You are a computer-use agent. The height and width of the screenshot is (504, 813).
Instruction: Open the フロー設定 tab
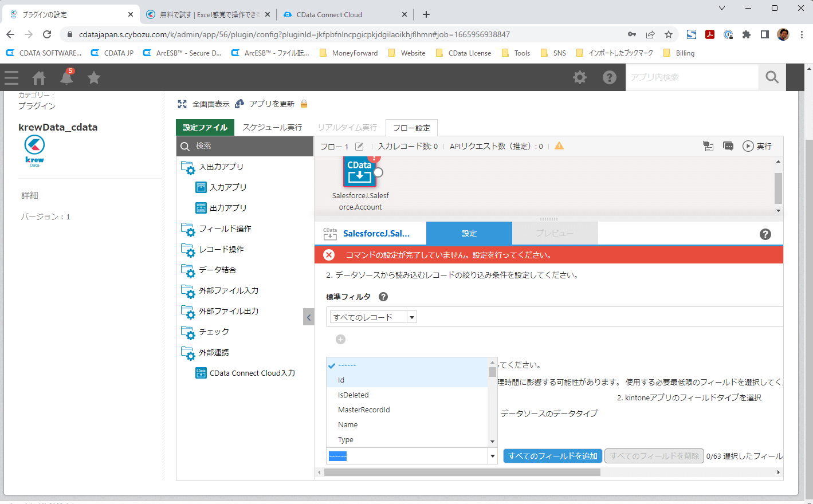411,128
